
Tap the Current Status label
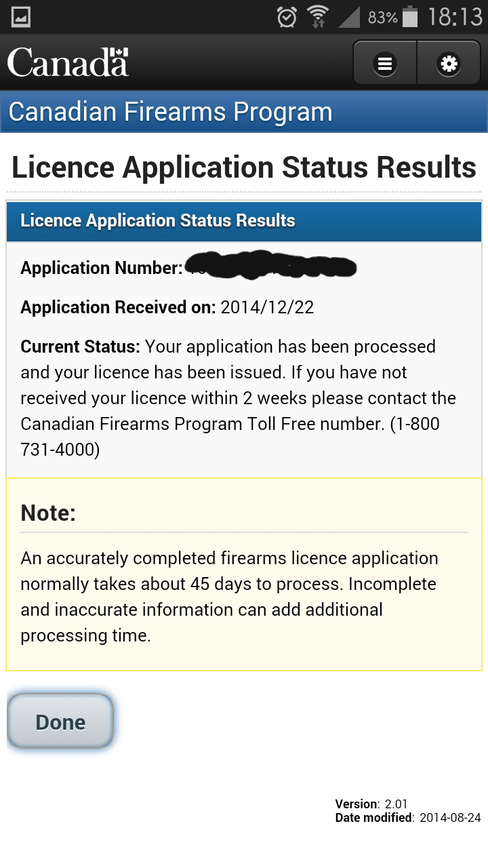(80, 347)
